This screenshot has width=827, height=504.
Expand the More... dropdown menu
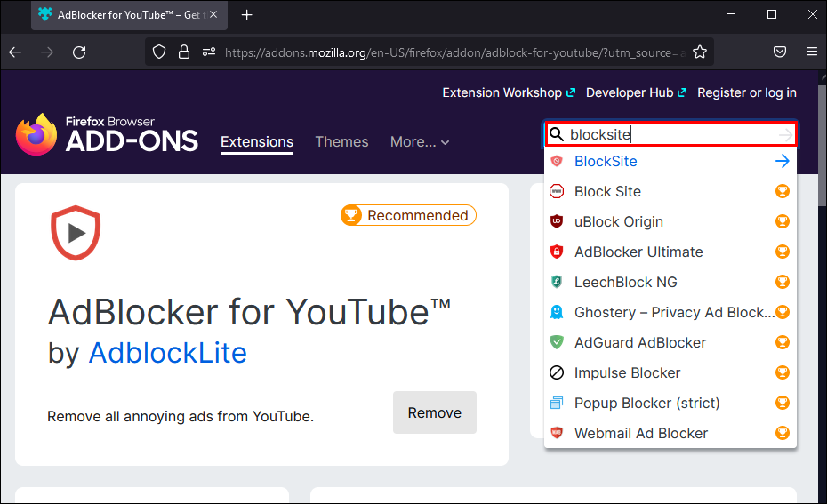[420, 142]
